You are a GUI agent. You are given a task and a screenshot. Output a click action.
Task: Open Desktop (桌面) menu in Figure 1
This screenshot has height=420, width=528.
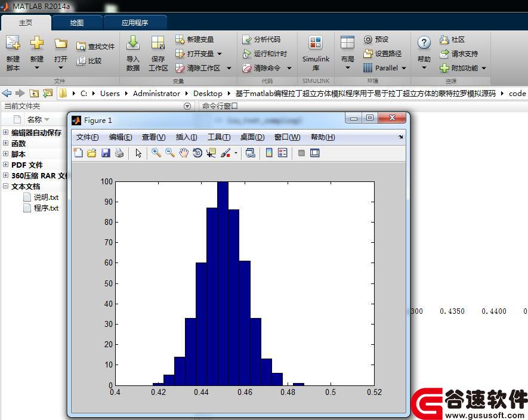pyautogui.click(x=252, y=137)
